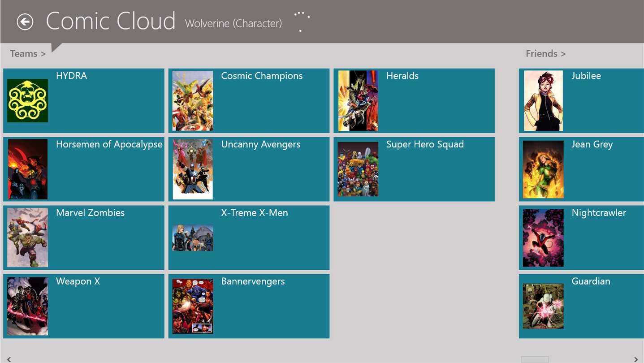Viewport: 644px width, 363px height.
Task: Select the Bannervengers title text
Action: point(253,282)
